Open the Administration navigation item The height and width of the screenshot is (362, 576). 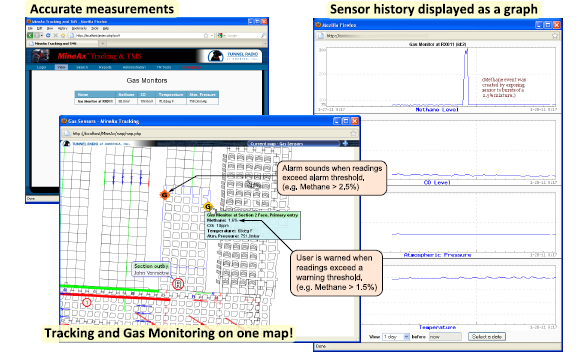pyautogui.click(x=134, y=67)
